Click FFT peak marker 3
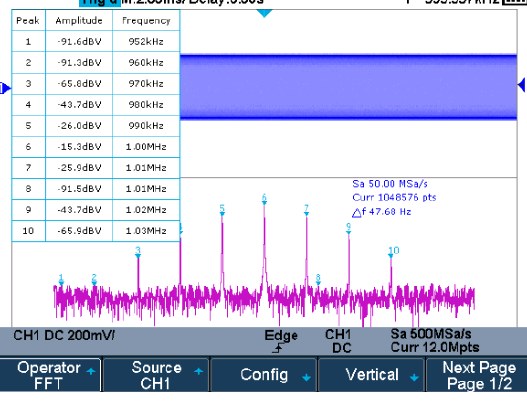The image size is (527, 401). click(x=138, y=252)
